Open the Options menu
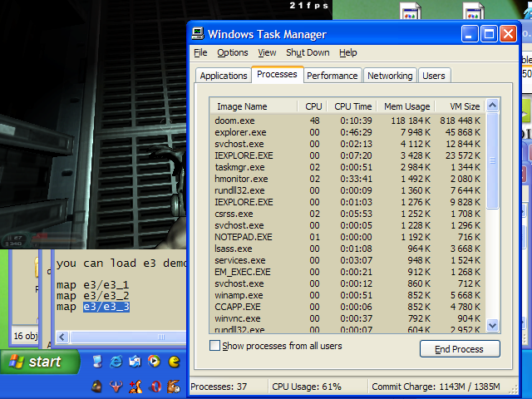Viewport: 532px width, 399px height. click(x=233, y=52)
